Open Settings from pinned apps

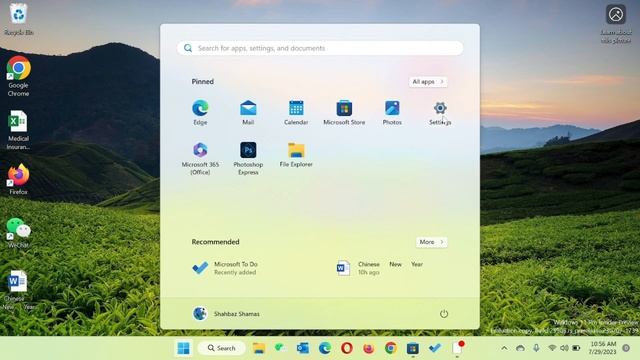[x=440, y=112]
